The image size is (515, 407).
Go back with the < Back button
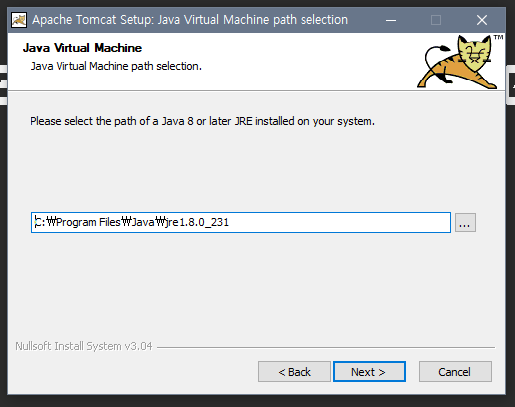294,371
